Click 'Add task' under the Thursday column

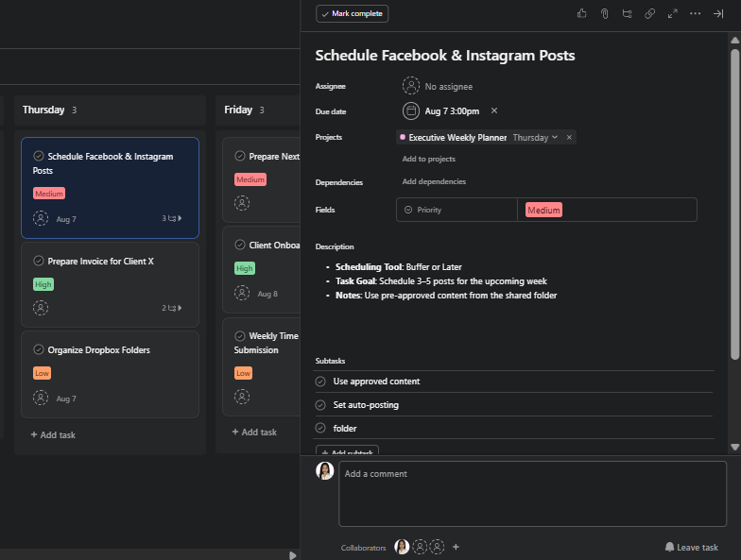coord(53,435)
